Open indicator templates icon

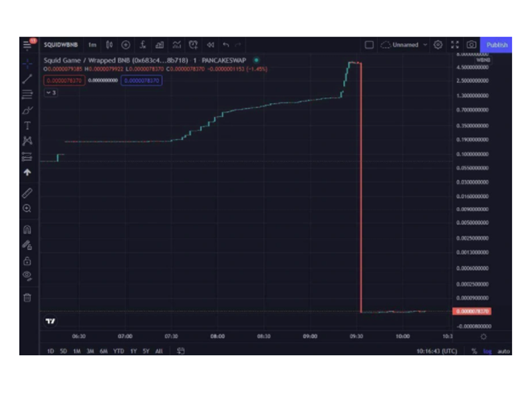[x=176, y=45]
